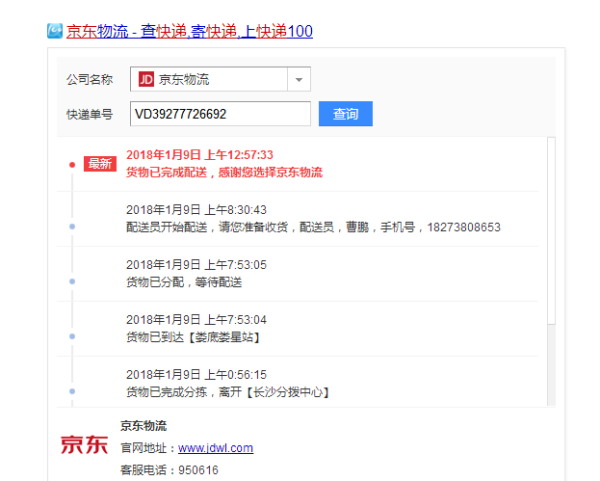Screen dimensions: 600x481
Task: Focus the 快递单号 tracking number field
Action: tap(220, 114)
